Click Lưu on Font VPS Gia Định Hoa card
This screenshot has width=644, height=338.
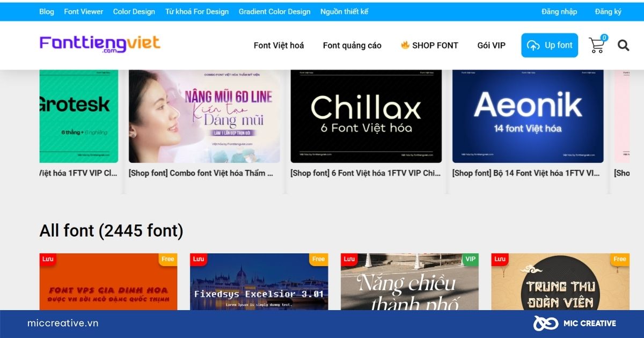(48, 259)
